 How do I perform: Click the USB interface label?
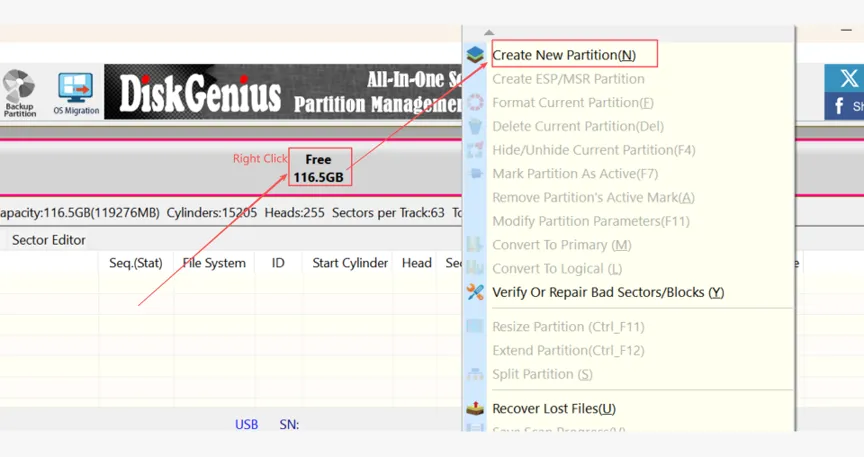coord(246,424)
